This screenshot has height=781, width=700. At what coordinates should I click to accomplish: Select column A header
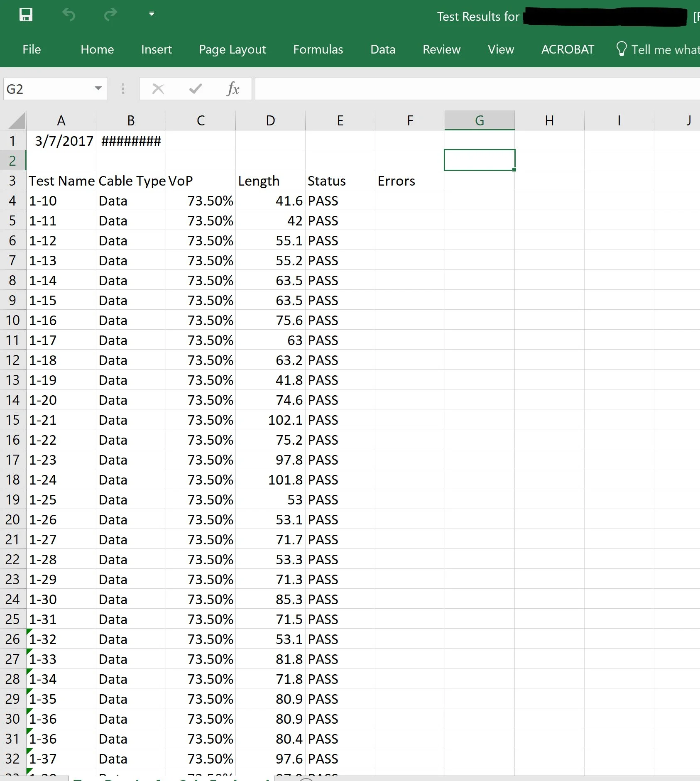point(61,121)
